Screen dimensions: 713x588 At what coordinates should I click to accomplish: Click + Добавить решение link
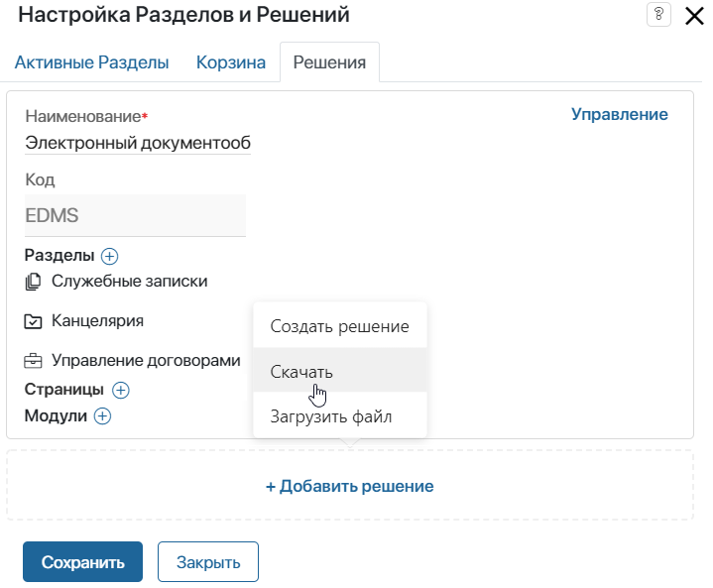click(x=350, y=486)
